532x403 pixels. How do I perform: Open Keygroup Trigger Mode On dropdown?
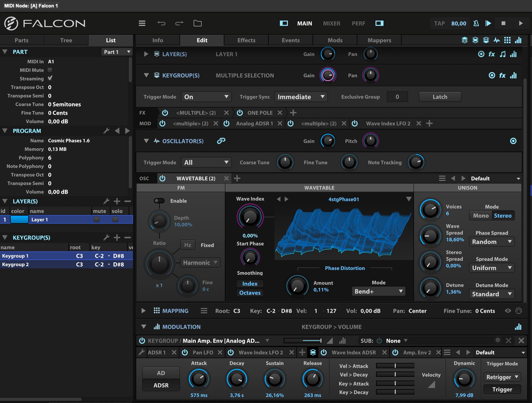(x=206, y=97)
